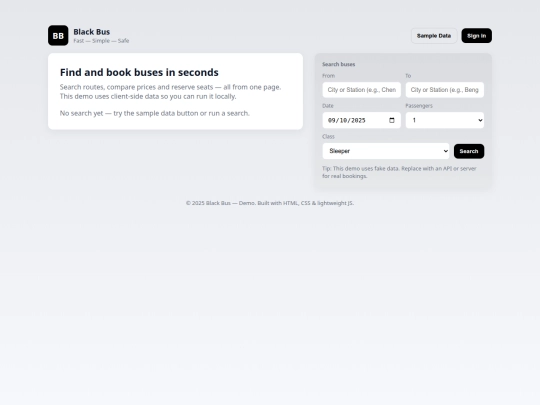Open the date picker calendar icon
The width and height of the screenshot is (540, 405).
tap(392, 120)
